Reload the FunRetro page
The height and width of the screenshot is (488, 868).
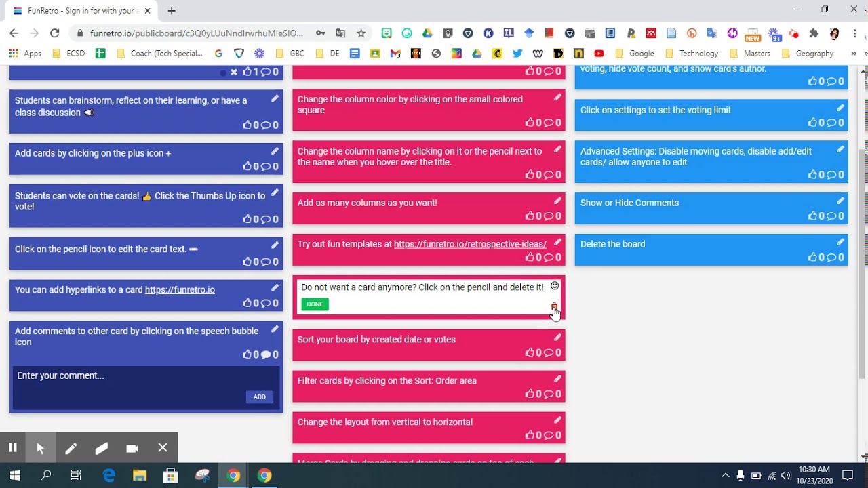coord(55,33)
